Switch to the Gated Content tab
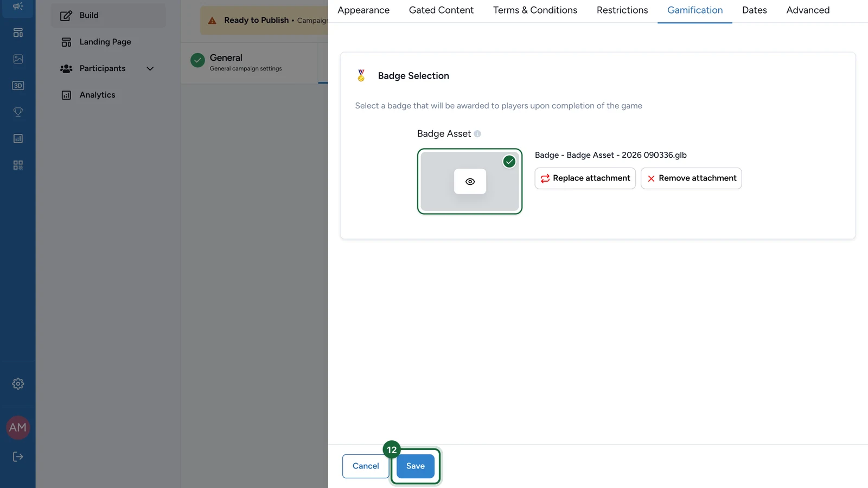868x488 pixels. pyautogui.click(x=441, y=10)
